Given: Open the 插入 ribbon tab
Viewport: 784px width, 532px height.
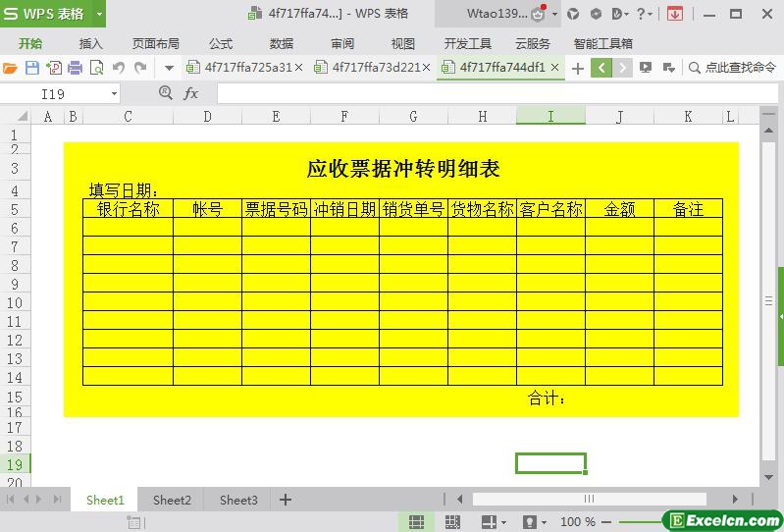Looking at the screenshot, I should [x=90, y=44].
